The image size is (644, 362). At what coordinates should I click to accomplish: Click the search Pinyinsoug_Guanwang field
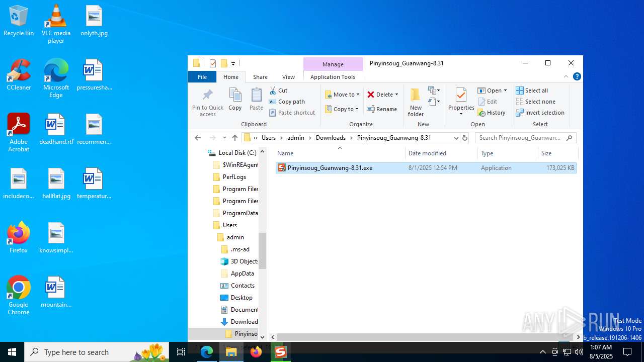coord(526,138)
